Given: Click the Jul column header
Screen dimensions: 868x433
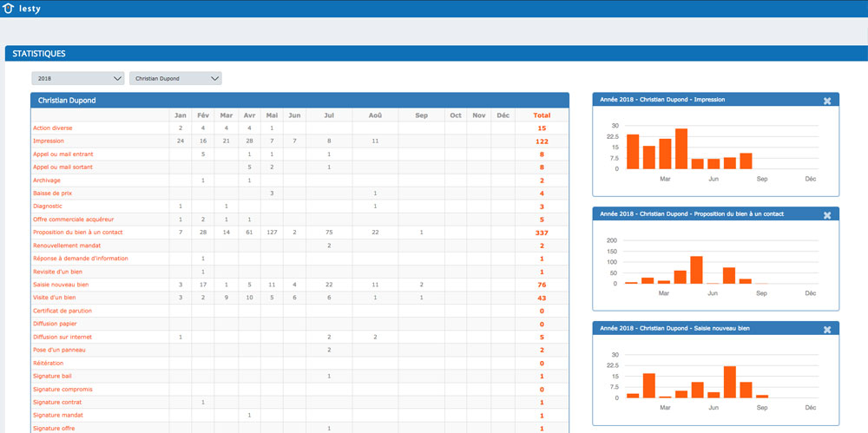Looking at the screenshot, I should point(329,115).
